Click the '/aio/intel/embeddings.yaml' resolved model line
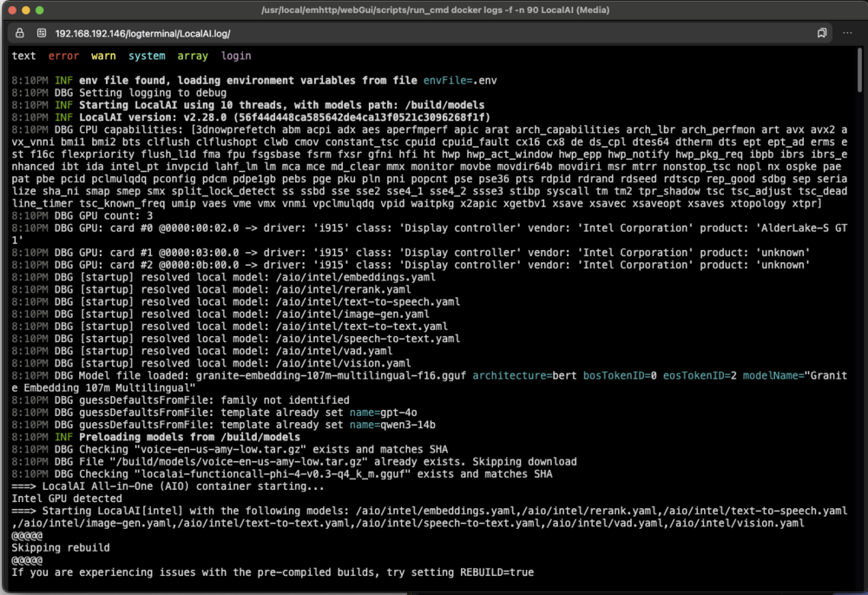Image resolution: width=868 pixels, height=595 pixels. pyautogui.click(x=224, y=277)
